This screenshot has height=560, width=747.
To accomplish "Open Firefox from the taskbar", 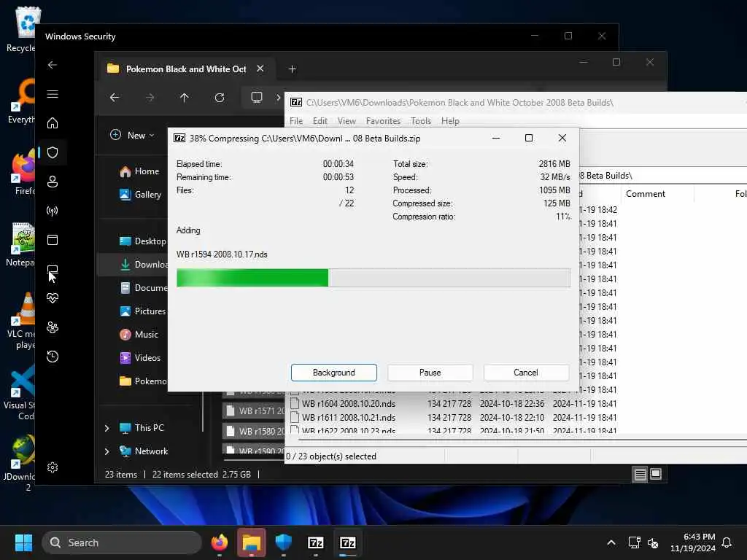I will 219,542.
